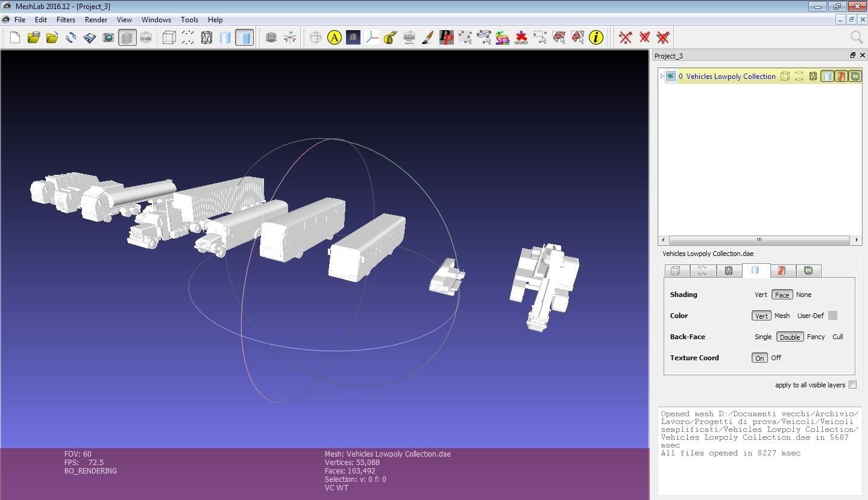Toggle the first blue cylinder fill toolbar button

tap(225, 37)
